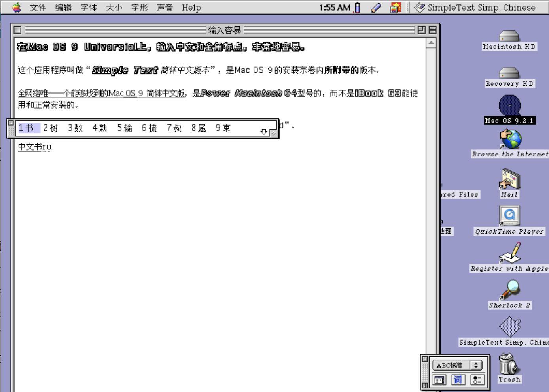Click the iBook G3 outlined text
This screenshot has width=549, height=392.
[x=378, y=93]
